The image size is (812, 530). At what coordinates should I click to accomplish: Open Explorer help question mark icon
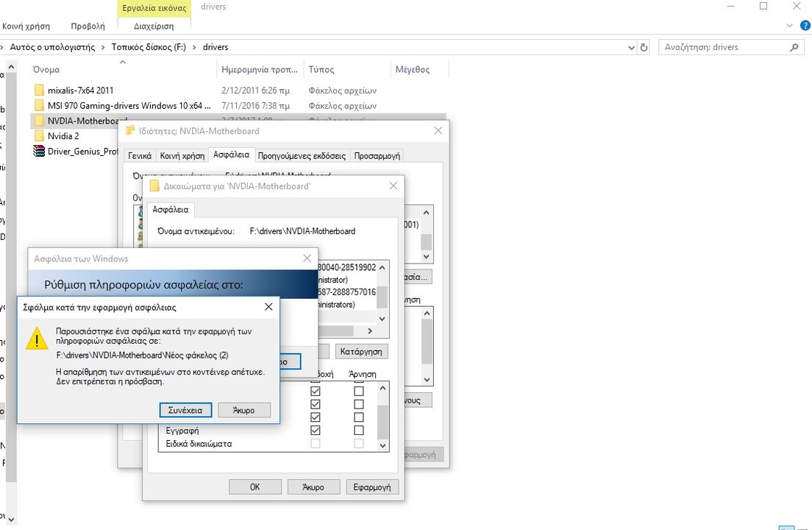(805, 26)
